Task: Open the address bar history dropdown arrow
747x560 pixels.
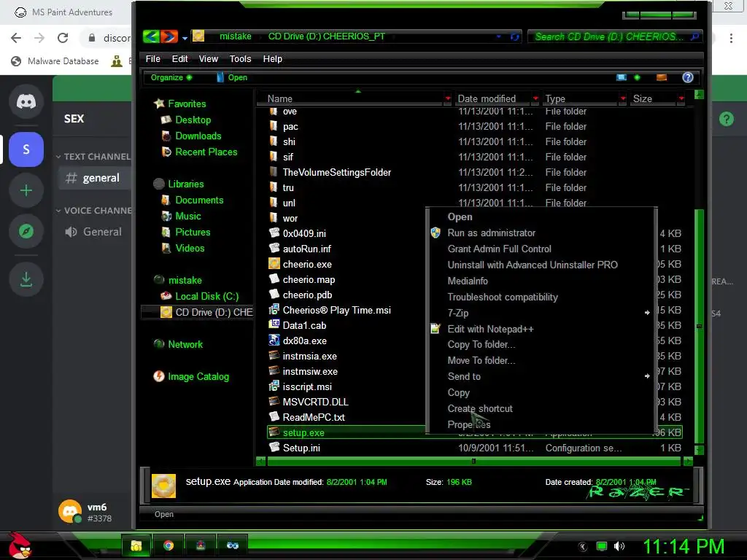Action: (499, 36)
